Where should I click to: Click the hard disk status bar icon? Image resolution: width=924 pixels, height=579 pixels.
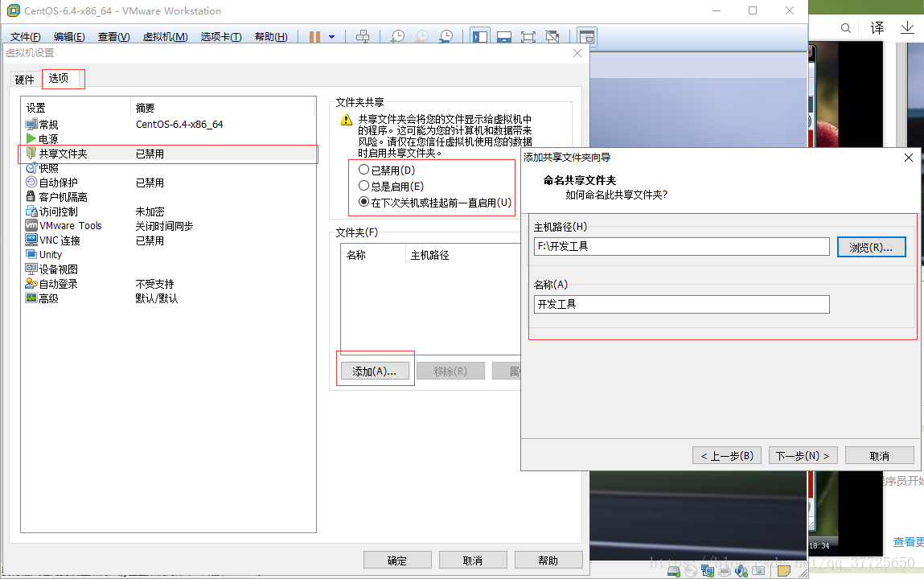tap(674, 571)
